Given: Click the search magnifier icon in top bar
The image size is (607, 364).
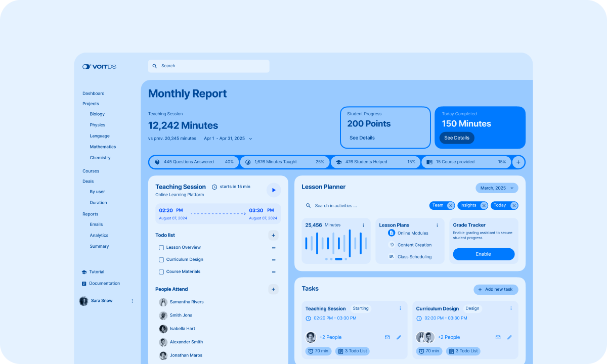Looking at the screenshot, I should 154,66.
